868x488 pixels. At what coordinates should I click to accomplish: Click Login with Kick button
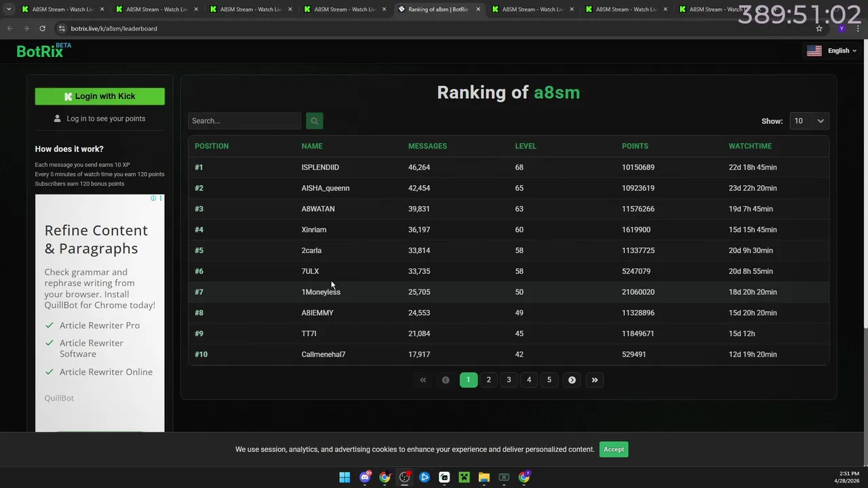(x=100, y=96)
